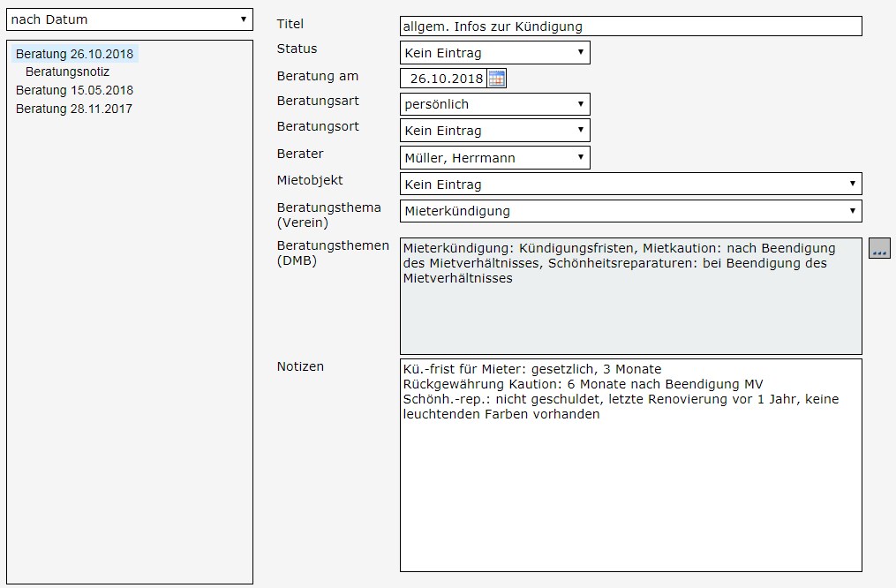Click the Status label
The width and height of the screenshot is (896, 588).
(297, 49)
